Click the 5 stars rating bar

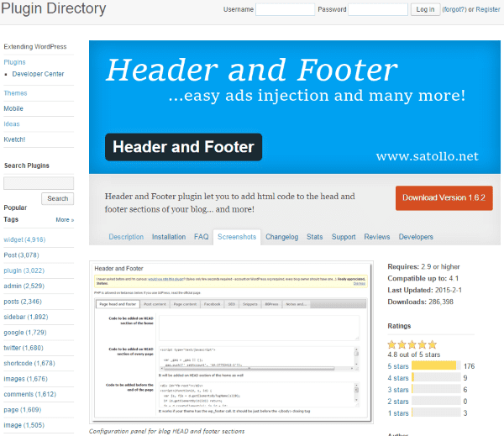click(x=436, y=365)
